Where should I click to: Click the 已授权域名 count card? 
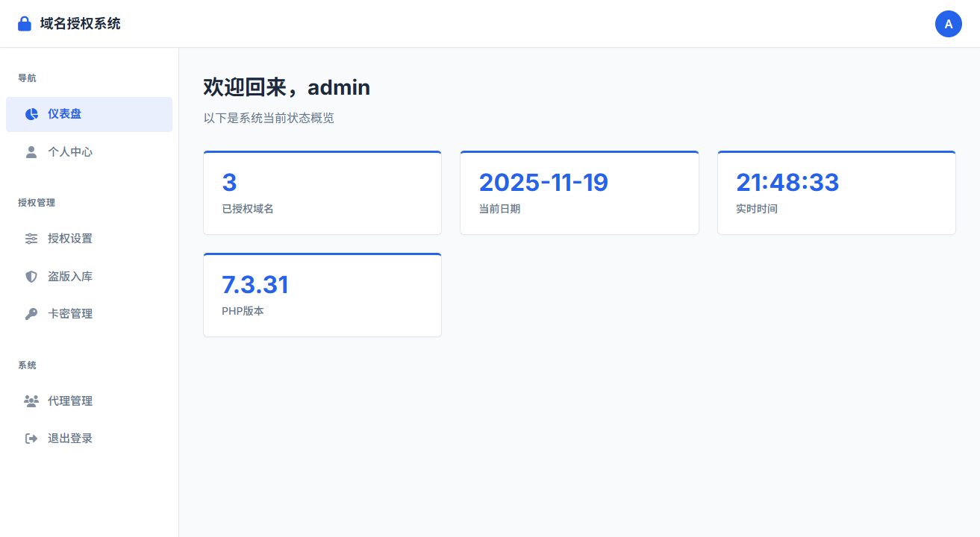coord(322,193)
